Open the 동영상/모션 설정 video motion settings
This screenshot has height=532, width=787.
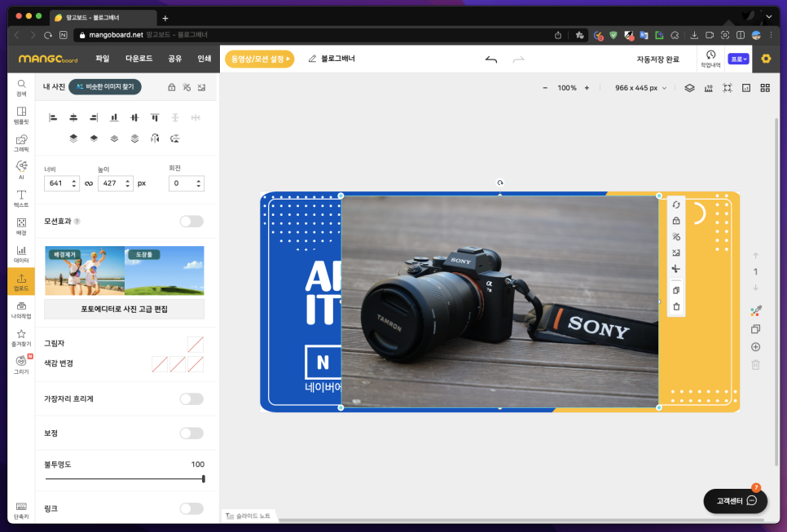pyautogui.click(x=260, y=59)
